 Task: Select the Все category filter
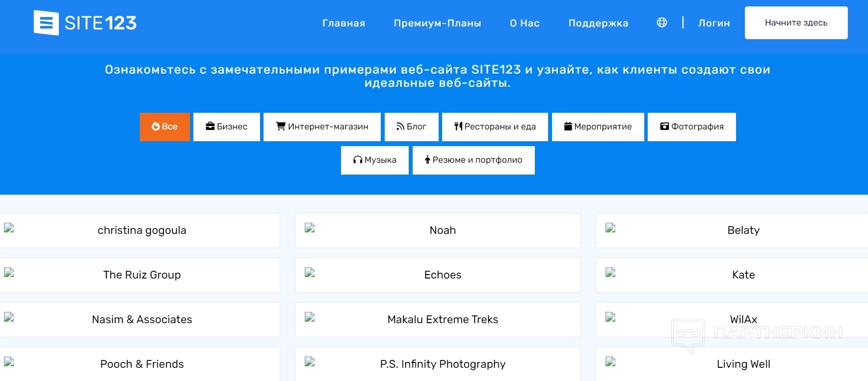tap(165, 127)
